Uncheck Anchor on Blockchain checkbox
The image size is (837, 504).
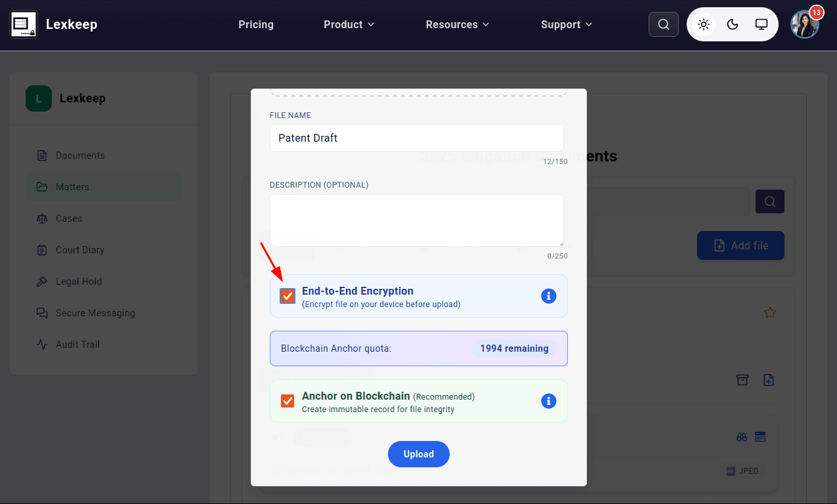(288, 401)
